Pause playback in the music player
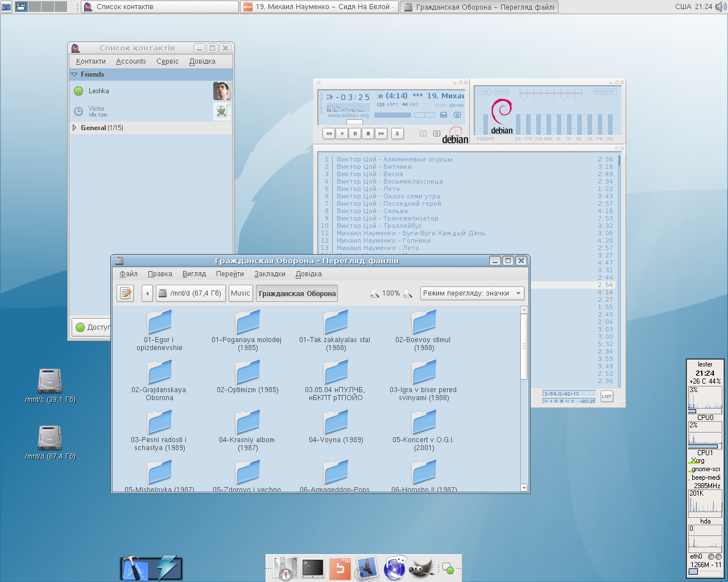 coord(355,134)
